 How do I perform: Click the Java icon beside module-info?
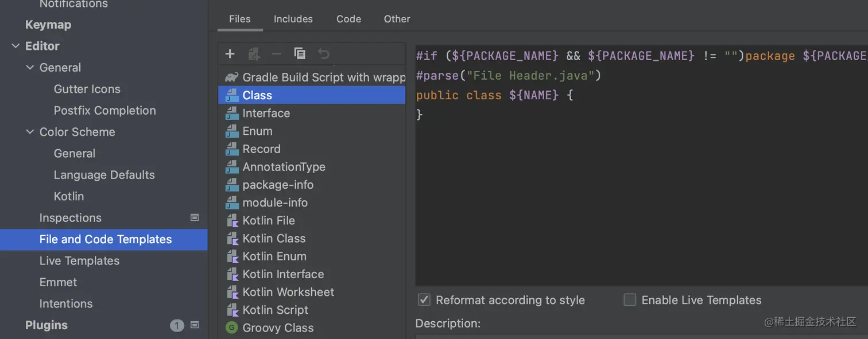[x=231, y=202]
